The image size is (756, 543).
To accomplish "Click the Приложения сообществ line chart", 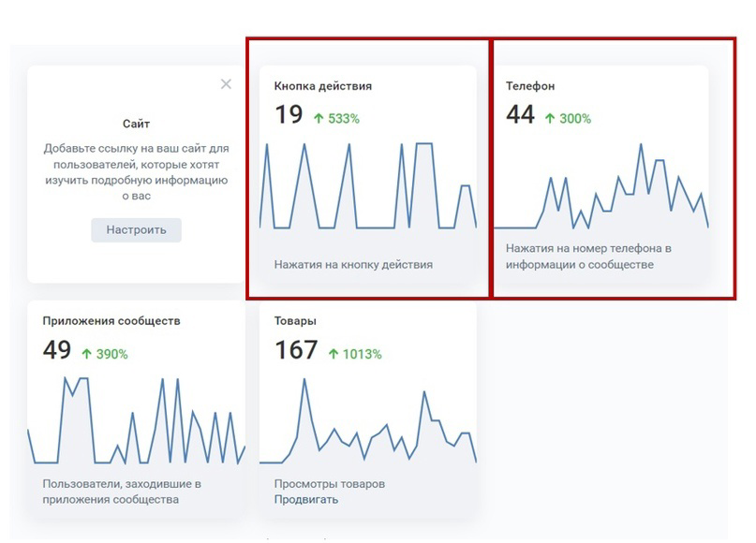I will (137, 421).
